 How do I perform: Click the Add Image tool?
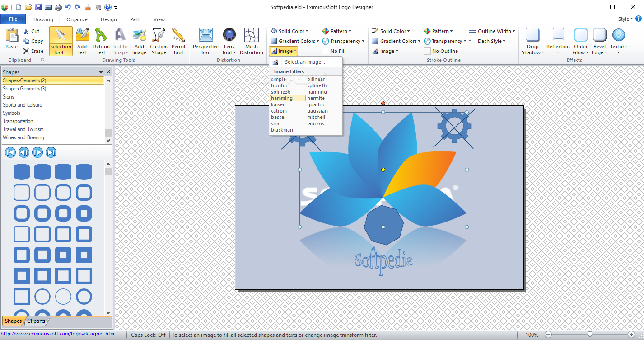pos(139,41)
